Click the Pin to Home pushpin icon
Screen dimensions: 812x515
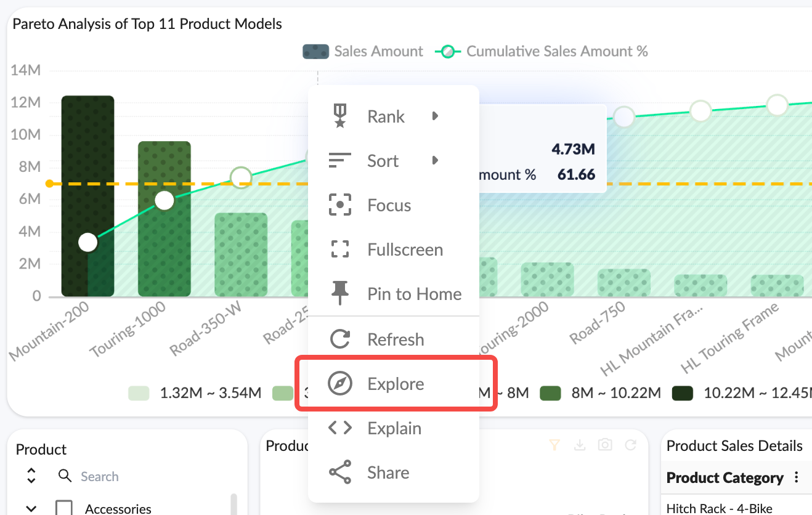tap(339, 294)
